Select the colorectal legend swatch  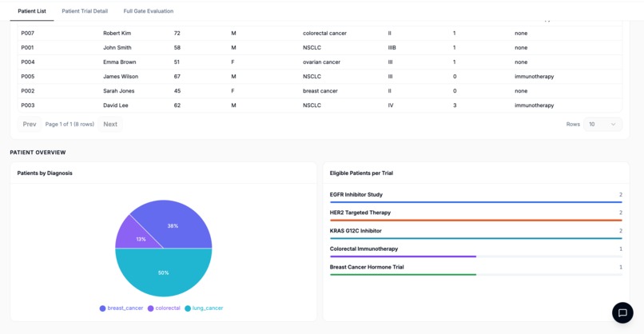151,308
